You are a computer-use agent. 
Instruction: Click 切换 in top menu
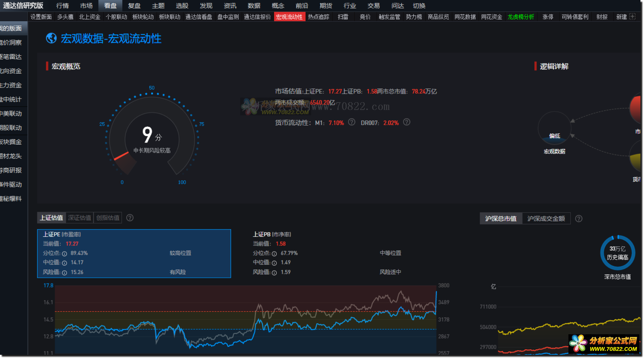419,6
